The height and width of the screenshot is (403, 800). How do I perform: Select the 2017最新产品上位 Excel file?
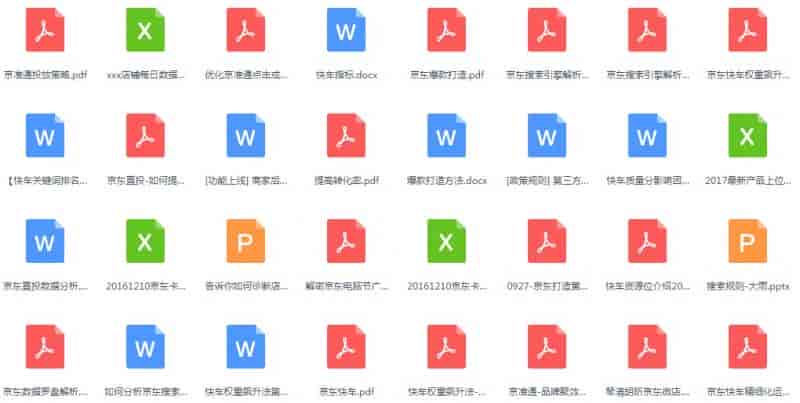747,135
